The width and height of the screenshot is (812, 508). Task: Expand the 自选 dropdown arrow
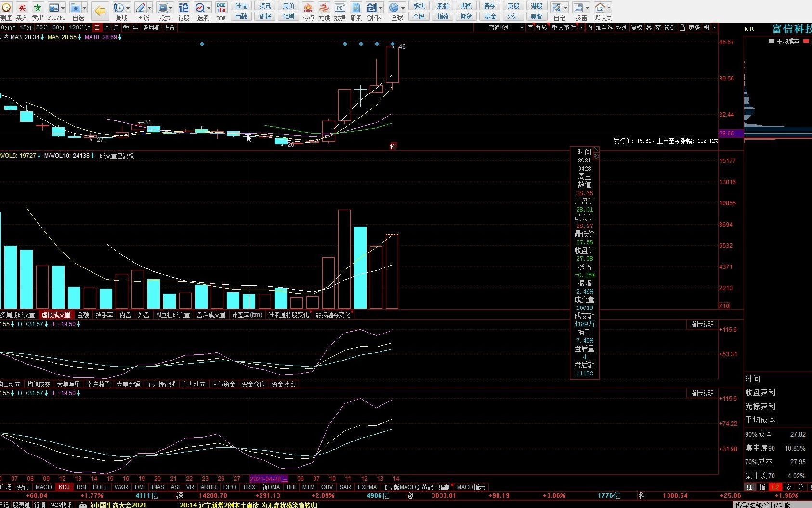tap(85, 8)
